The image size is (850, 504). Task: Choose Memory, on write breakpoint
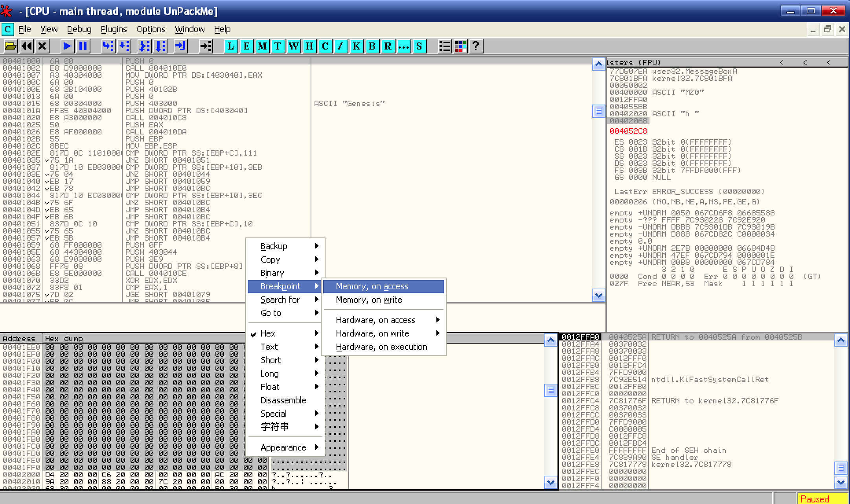point(369,300)
